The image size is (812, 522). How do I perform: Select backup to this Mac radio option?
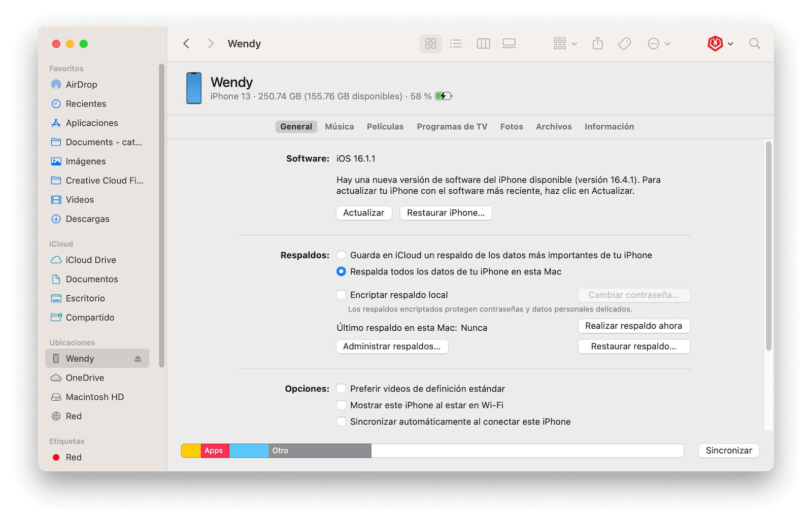point(342,271)
